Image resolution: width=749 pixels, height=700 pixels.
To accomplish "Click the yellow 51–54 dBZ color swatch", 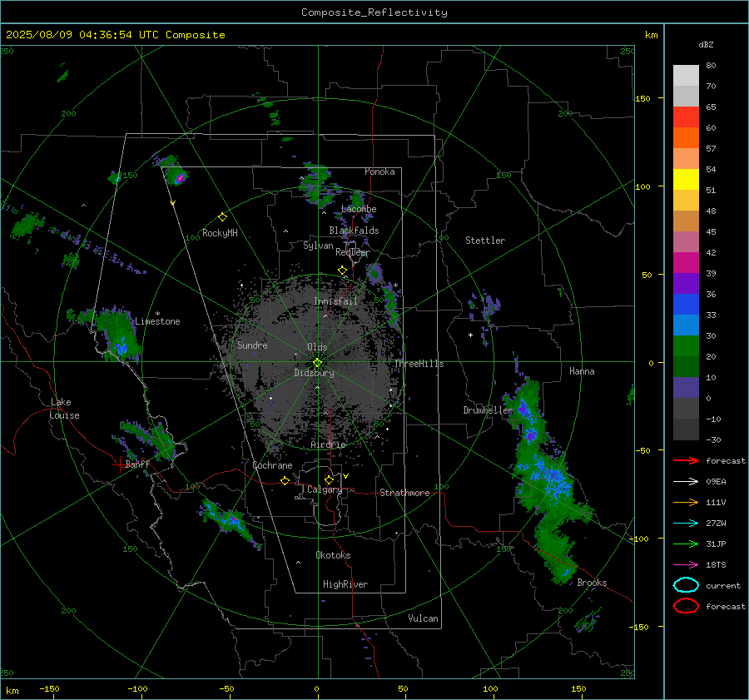I will coord(686,179).
